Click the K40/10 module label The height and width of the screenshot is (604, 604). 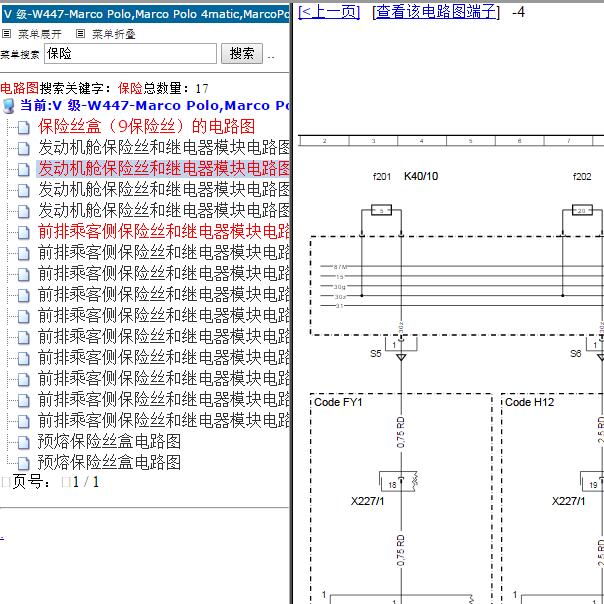point(421,176)
